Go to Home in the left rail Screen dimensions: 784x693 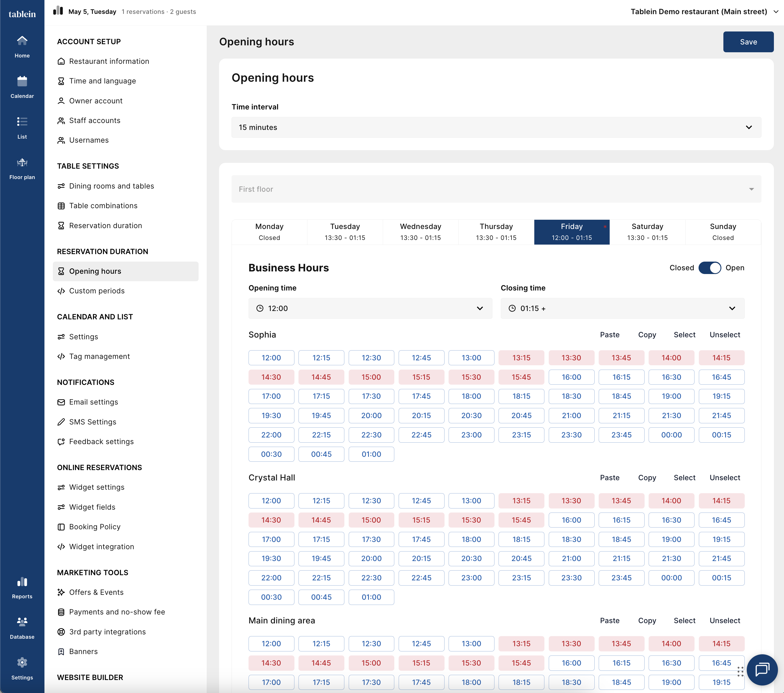(22, 46)
